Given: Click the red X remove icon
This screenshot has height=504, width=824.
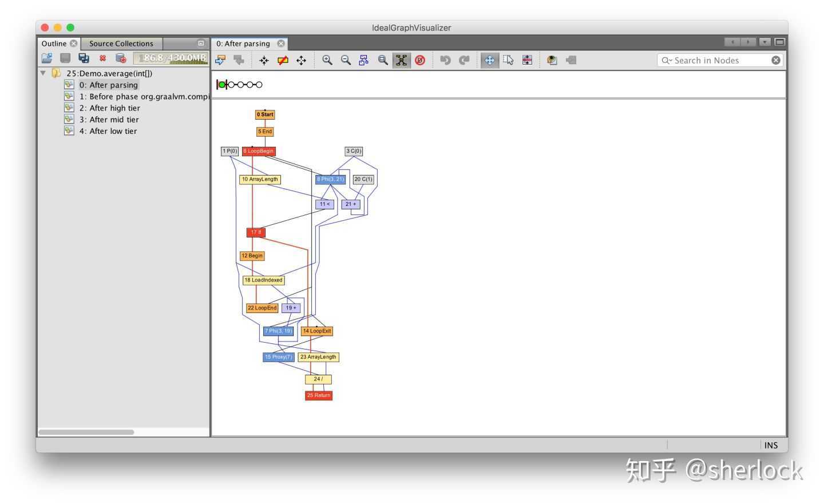Looking at the screenshot, I should click(x=102, y=58).
